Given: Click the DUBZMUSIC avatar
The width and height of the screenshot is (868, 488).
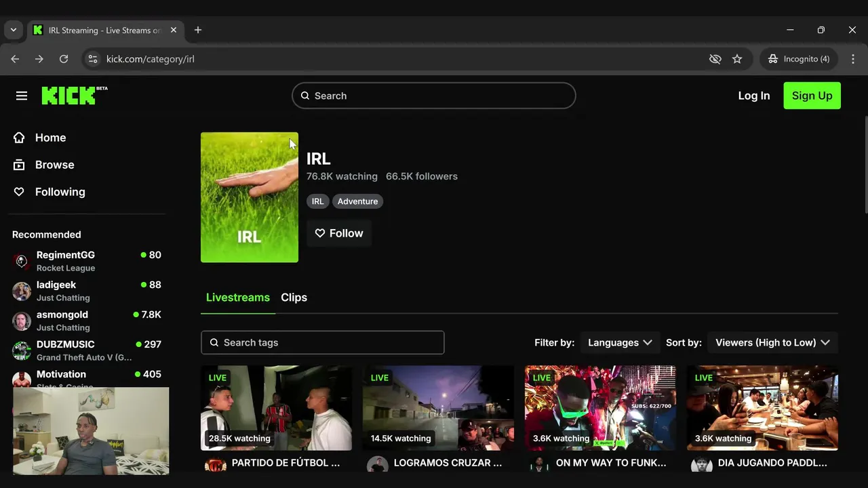Looking at the screenshot, I should pos(22,351).
